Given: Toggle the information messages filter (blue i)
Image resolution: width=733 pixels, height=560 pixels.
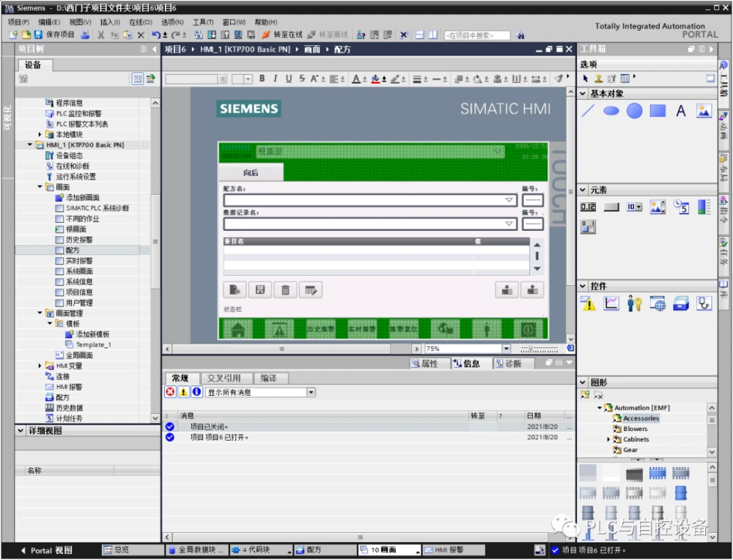Looking at the screenshot, I should [x=196, y=391].
